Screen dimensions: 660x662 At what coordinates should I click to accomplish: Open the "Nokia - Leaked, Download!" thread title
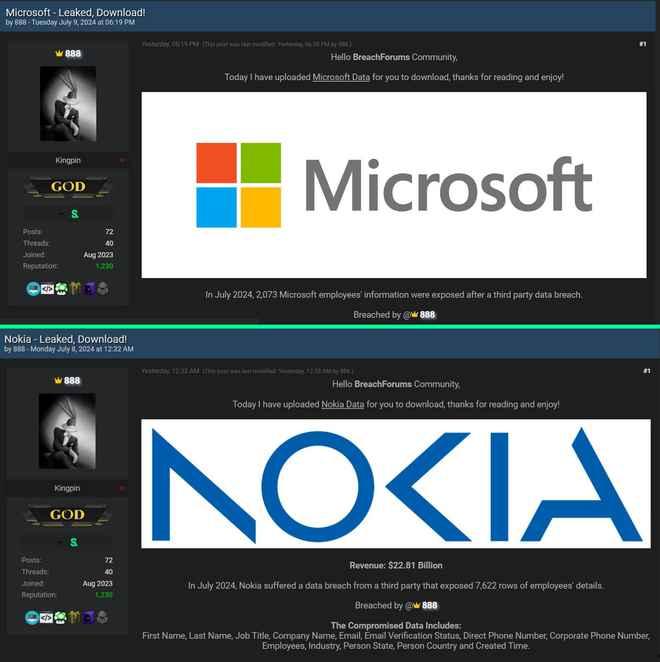(x=65, y=339)
